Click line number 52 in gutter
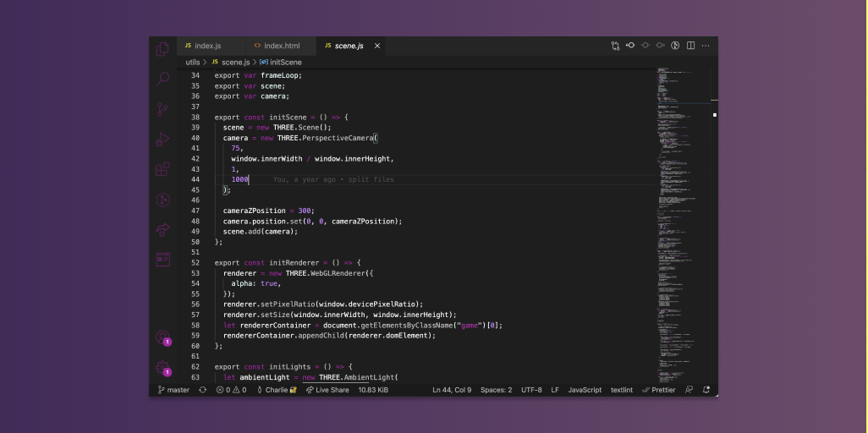Viewport: 868px width, 433px height. (x=195, y=262)
